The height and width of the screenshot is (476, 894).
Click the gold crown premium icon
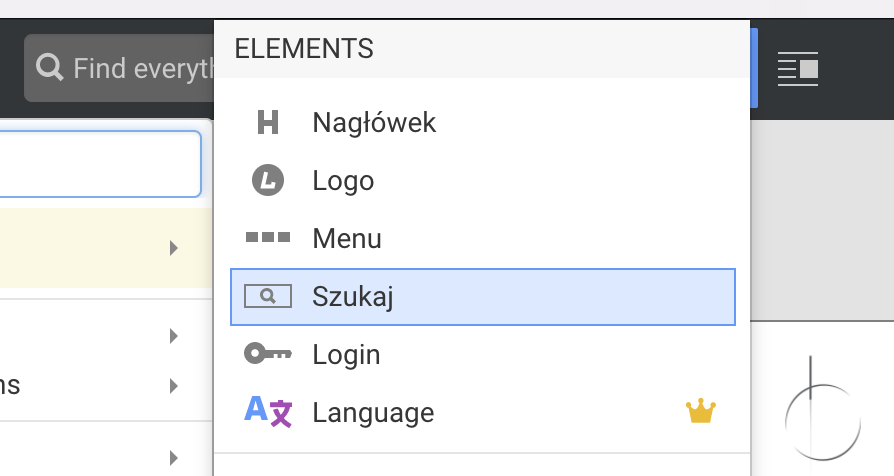701,411
